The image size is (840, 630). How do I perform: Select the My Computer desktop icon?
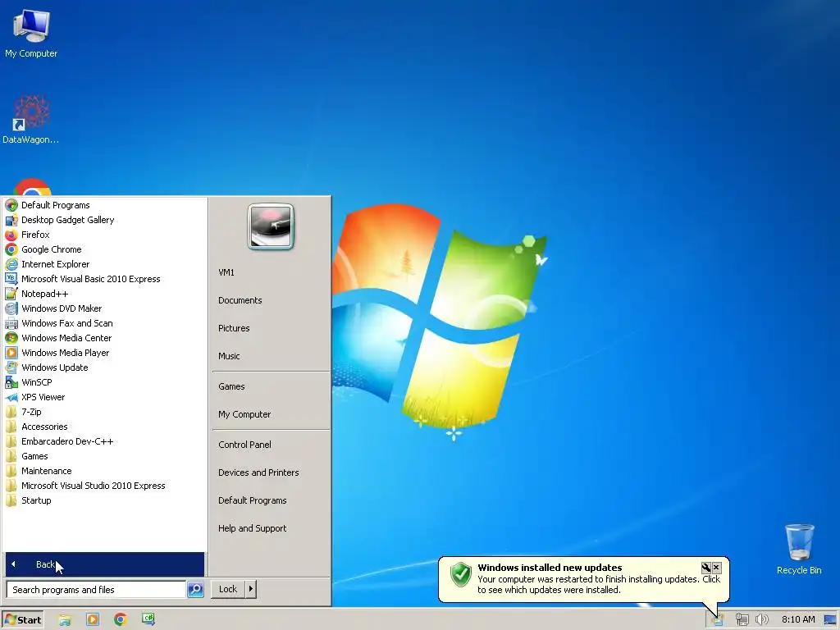click(x=31, y=34)
